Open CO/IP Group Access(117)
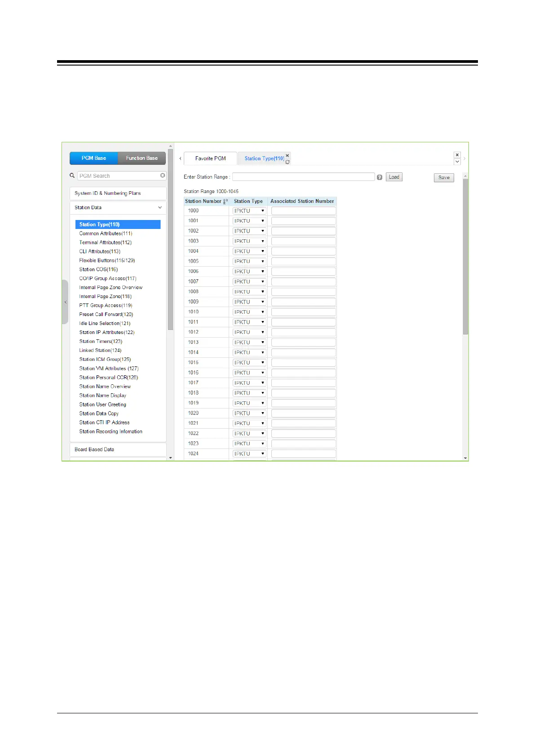Screen dimensions: 535x756 click(108, 278)
